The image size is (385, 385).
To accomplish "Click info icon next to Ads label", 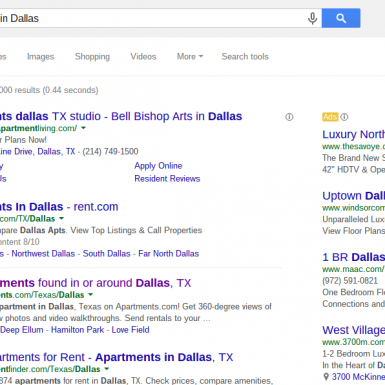I will 344,117.
